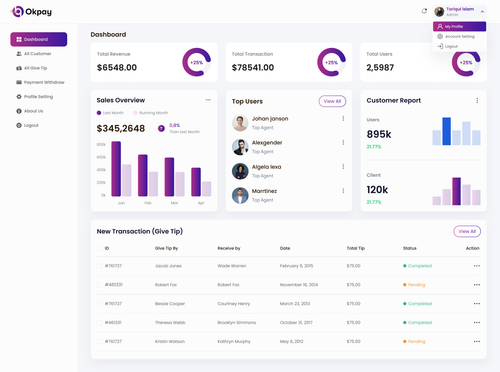Check the Jacob Jones row checkbox
Image resolution: width=500 pixels, height=372 pixels.
tap(99, 266)
